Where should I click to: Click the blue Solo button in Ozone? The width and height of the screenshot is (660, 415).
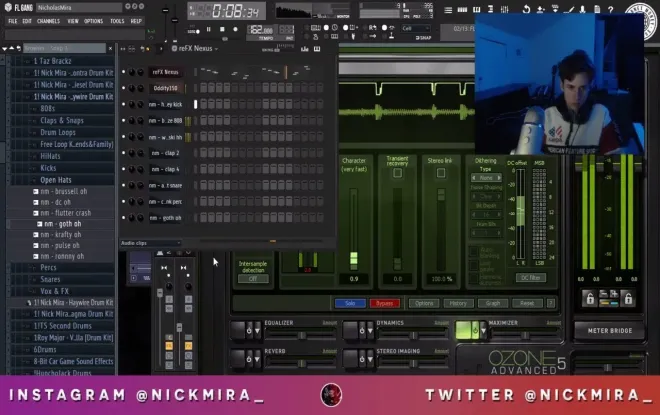(350, 303)
